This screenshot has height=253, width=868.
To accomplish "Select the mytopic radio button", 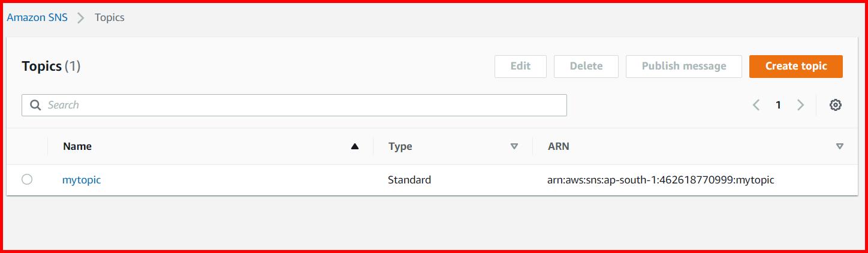I will (x=27, y=179).
